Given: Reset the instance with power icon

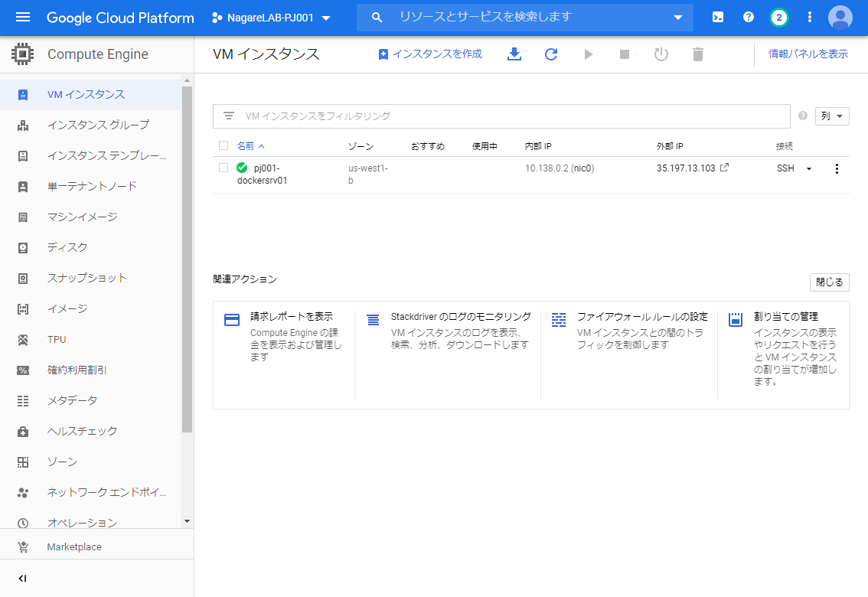Looking at the screenshot, I should (x=661, y=54).
